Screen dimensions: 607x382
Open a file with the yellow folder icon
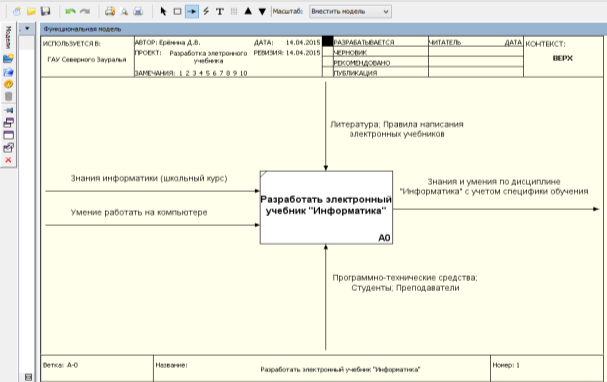[31, 12]
